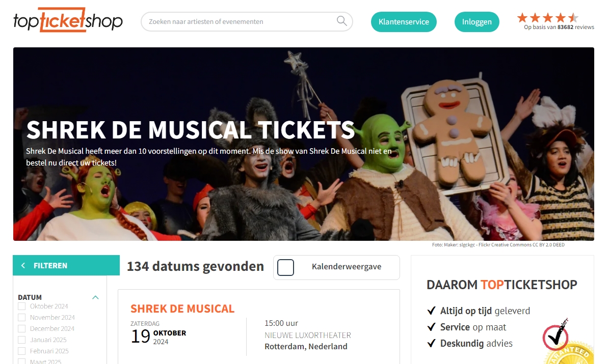
Task: Click the back arrow beside FILTEREN
Action: point(23,265)
